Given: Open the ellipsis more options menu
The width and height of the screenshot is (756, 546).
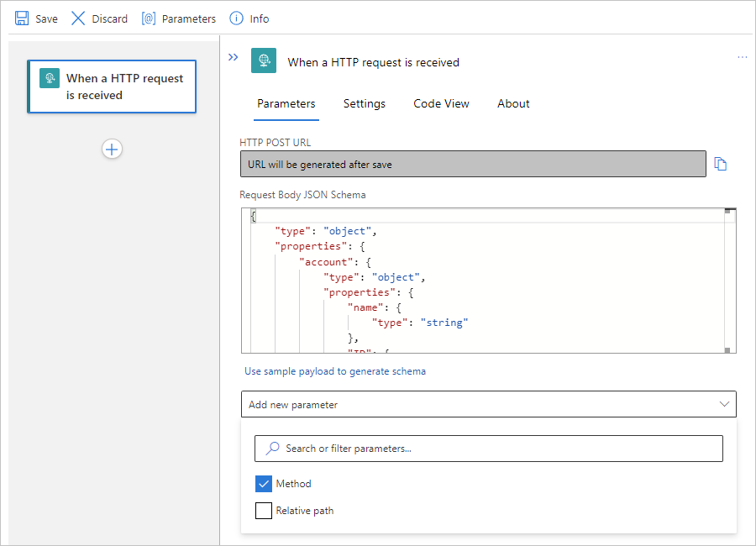Looking at the screenshot, I should coord(742,57).
